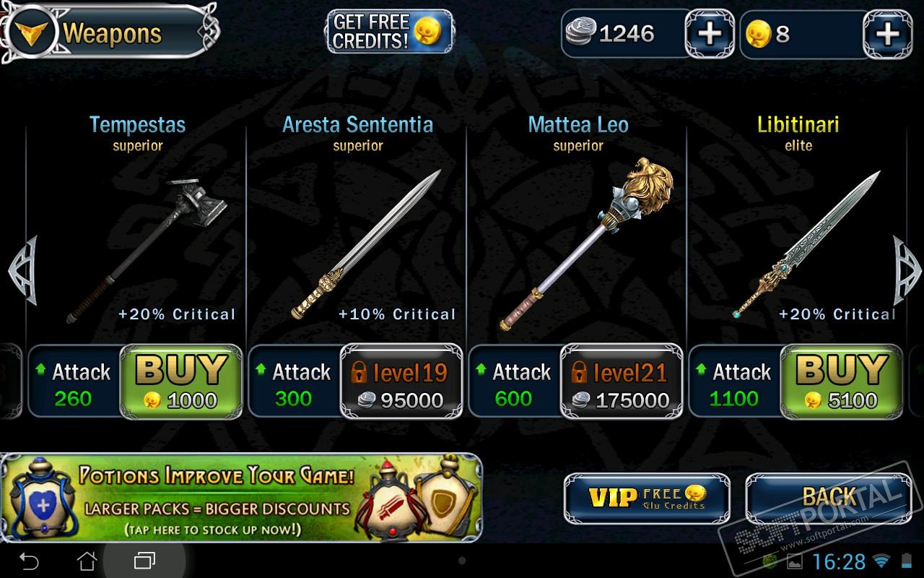Select the Libitinari elite sword image
This screenshot has height=578, width=924.
click(x=807, y=244)
